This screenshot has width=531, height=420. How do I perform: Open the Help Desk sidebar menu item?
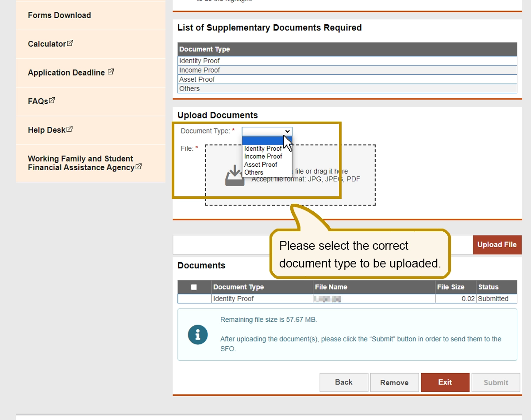click(x=46, y=130)
